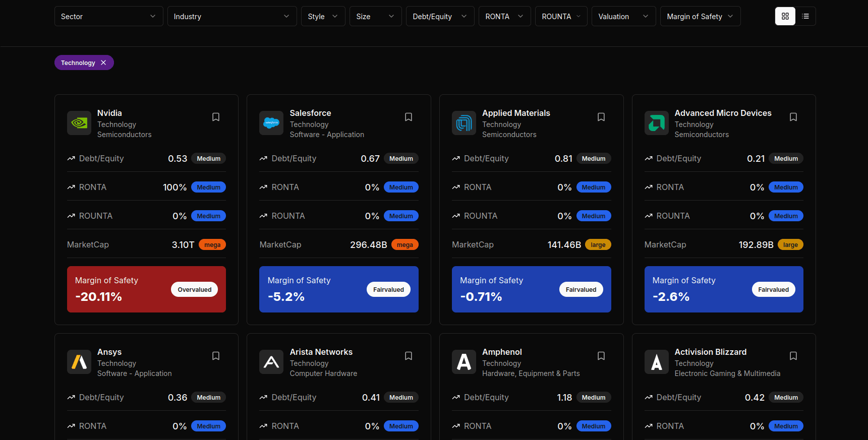Click the Overvalued badge on Nvidia

pyautogui.click(x=194, y=289)
